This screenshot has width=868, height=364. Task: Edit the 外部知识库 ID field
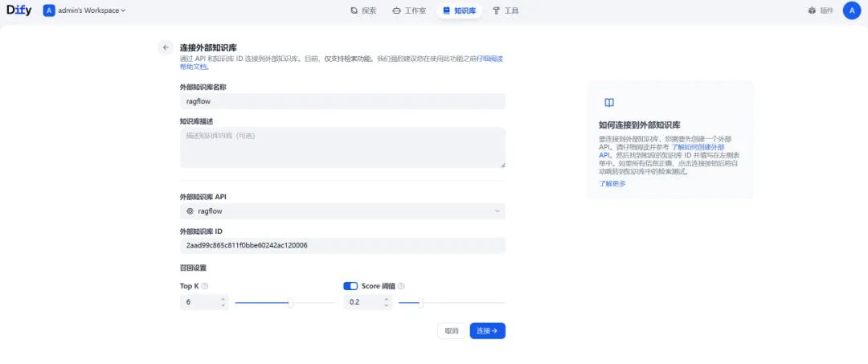coord(342,246)
